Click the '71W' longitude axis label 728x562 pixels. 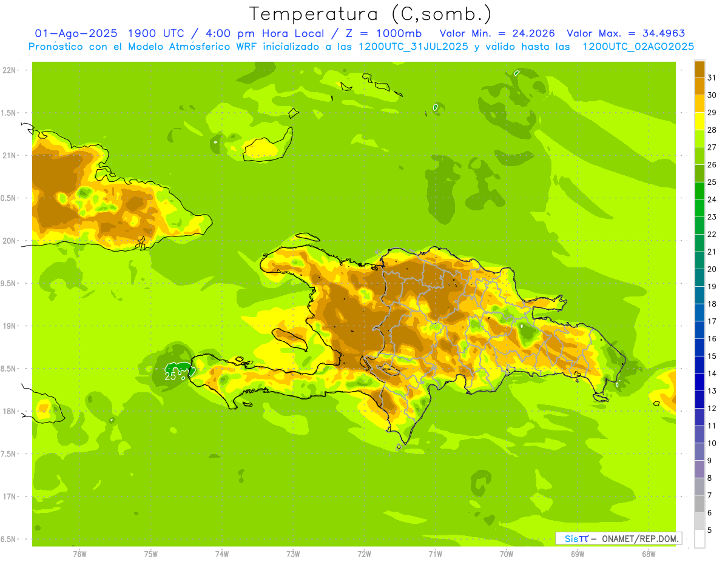[x=435, y=554]
